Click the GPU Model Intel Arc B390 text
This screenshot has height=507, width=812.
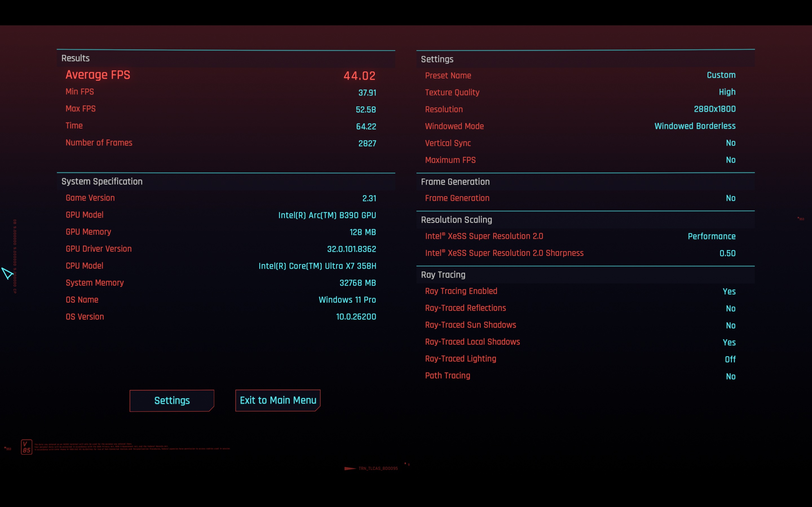(x=327, y=215)
